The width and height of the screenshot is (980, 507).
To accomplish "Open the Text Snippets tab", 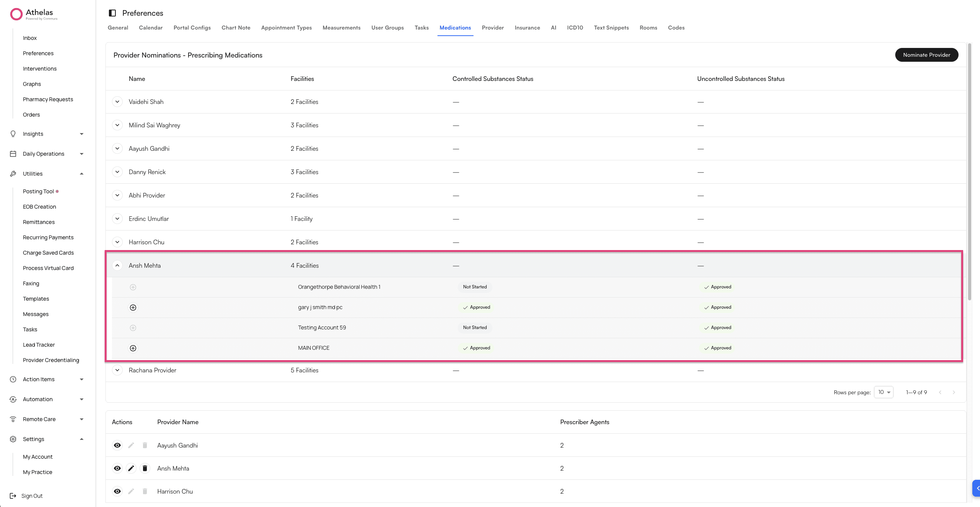I will pyautogui.click(x=611, y=28).
